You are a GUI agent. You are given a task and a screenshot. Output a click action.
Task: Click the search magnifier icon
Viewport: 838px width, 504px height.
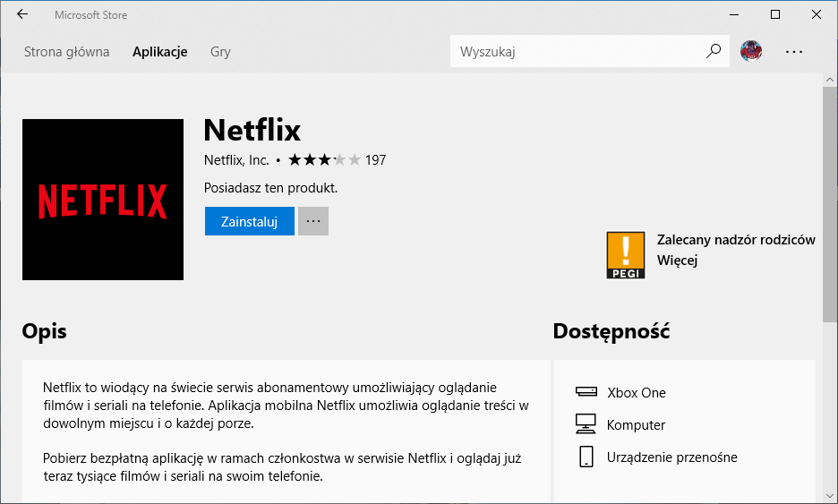(714, 51)
